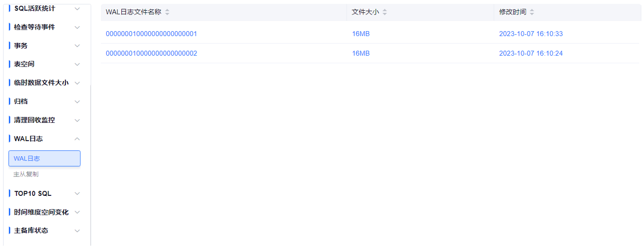
Task: Expand the TOP10 SQL section chevron
Action: (x=77, y=194)
